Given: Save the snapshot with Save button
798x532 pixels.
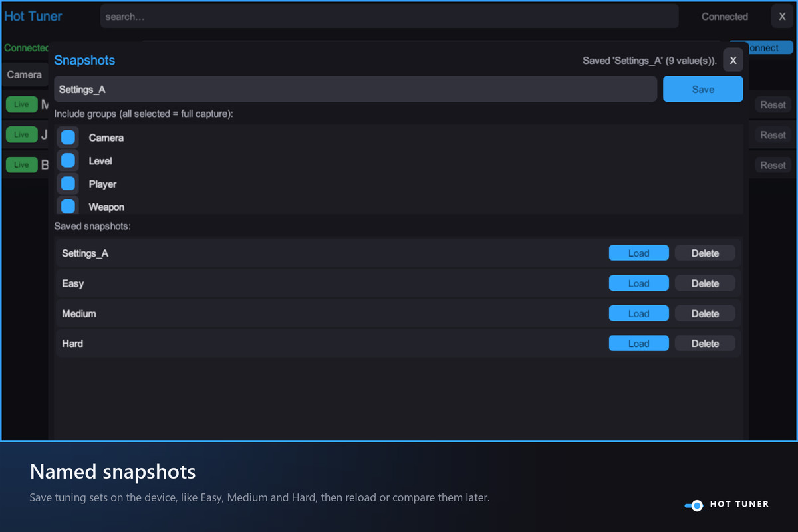Looking at the screenshot, I should (703, 89).
